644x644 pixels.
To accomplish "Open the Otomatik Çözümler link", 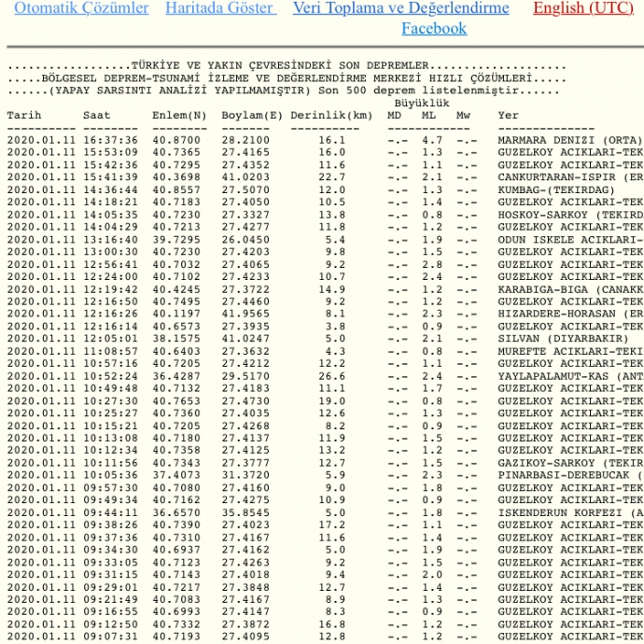I will (81, 8).
